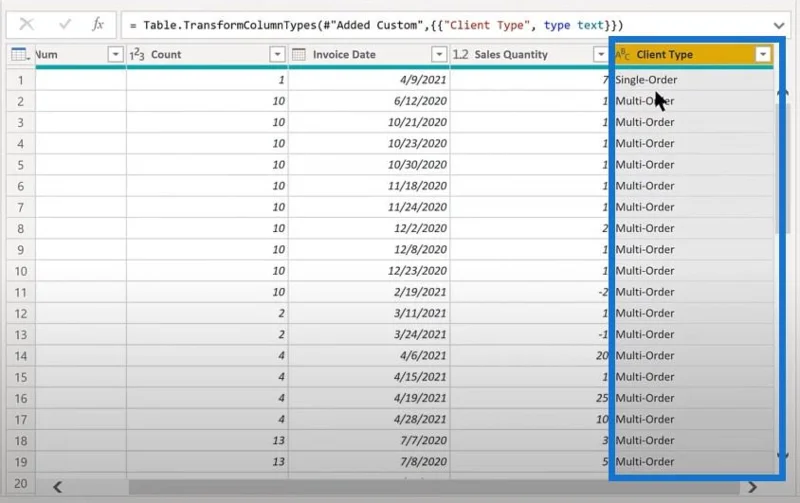Open the Num column filter dropdown
Image resolution: width=800 pixels, height=503 pixels.
[x=115, y=54]
